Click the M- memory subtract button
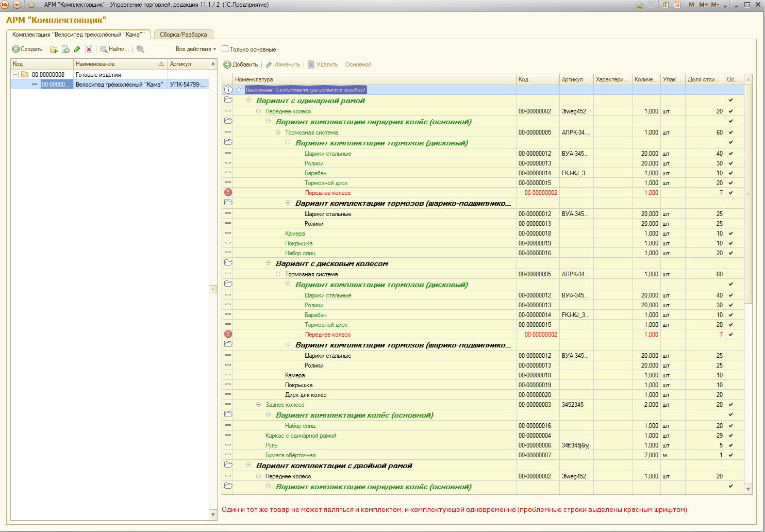Image resolution: width=765 pixels, height=532 pixels. click(x=715, y=5)
